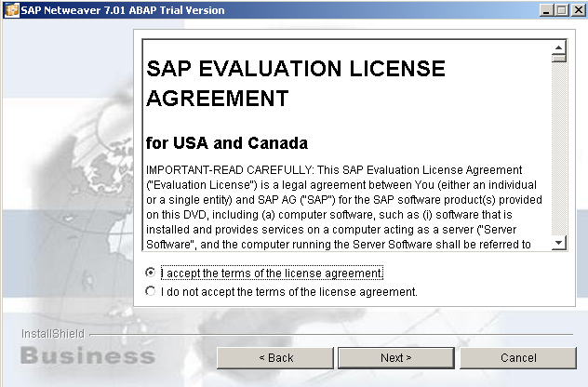The width and height of the screenshot is (588, 387).
Task: Click the license text scroll down arrow
Action: point(559,243)
